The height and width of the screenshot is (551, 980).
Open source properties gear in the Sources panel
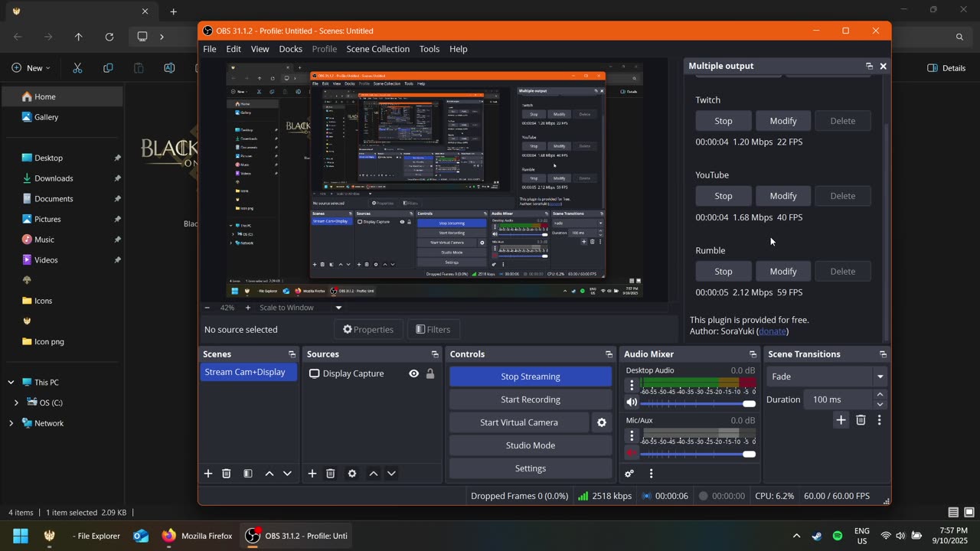click(352, 474)
